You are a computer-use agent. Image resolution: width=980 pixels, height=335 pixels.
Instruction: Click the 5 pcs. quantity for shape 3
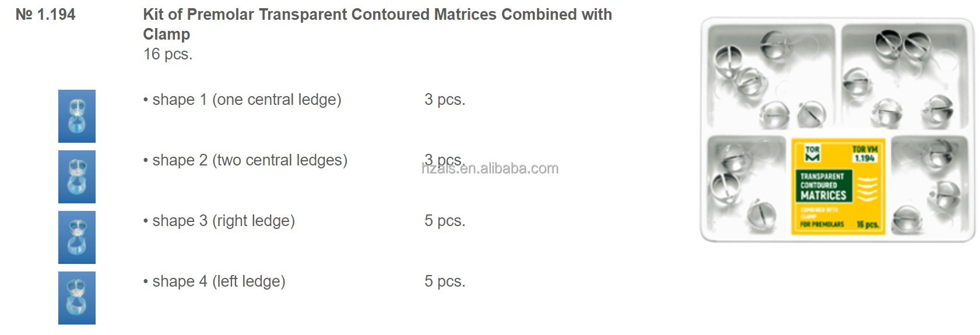click(x=445, y=221)
